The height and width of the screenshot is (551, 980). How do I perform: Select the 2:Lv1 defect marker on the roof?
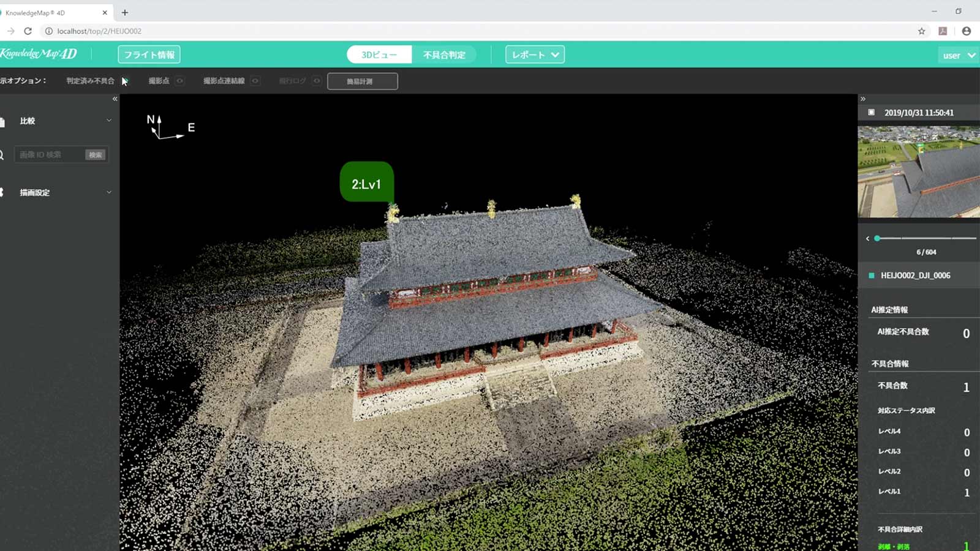(366, 182)
